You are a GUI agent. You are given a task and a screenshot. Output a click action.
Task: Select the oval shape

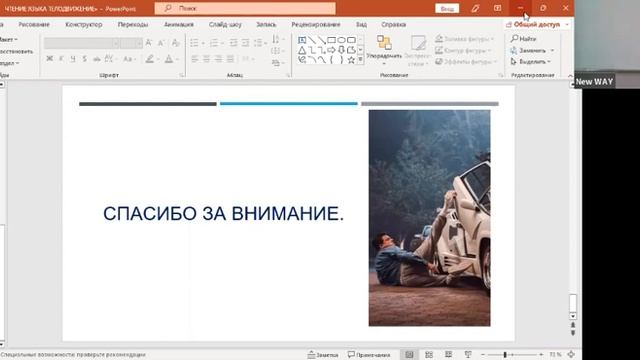point(341,40)
